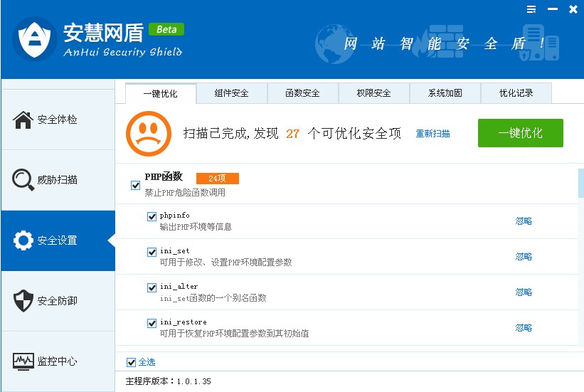Uncheck the ini_set checkbox
584x392 pixels.
(152, 253)
